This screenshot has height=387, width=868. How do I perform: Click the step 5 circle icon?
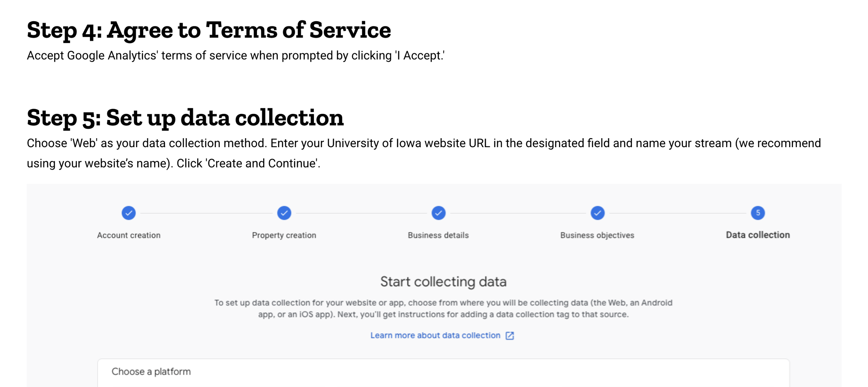coord(758,213)
